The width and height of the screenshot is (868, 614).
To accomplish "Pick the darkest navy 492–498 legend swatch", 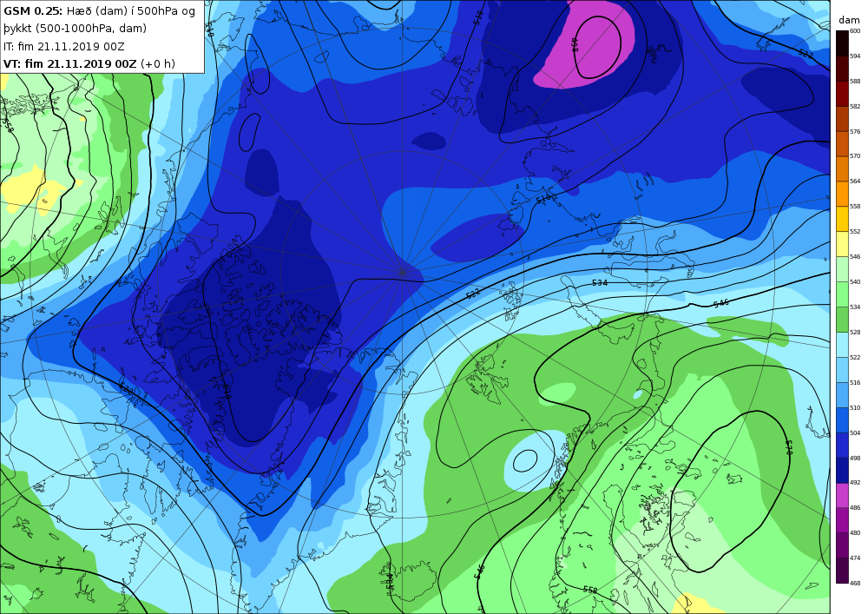I will pyautogui.click(x=842, y=470).
